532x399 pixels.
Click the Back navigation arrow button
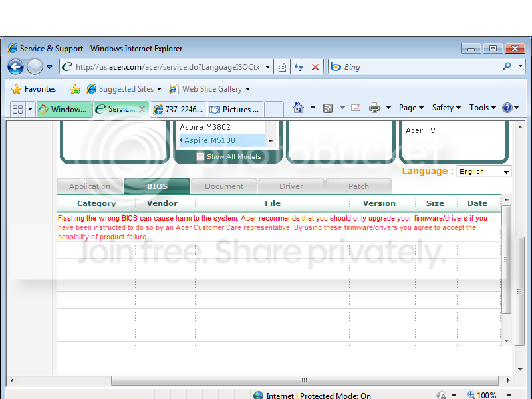pos(15,67)
